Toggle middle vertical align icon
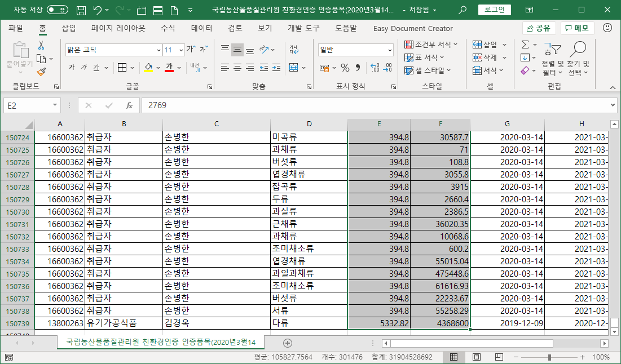Viewport: 621px width, 364px height. click(x=237, y=50)
